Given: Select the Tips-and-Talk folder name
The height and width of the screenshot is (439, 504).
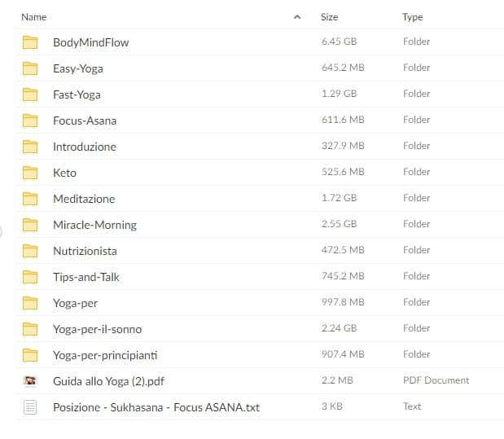Looking at the screenshot, I should pos(86,277).
